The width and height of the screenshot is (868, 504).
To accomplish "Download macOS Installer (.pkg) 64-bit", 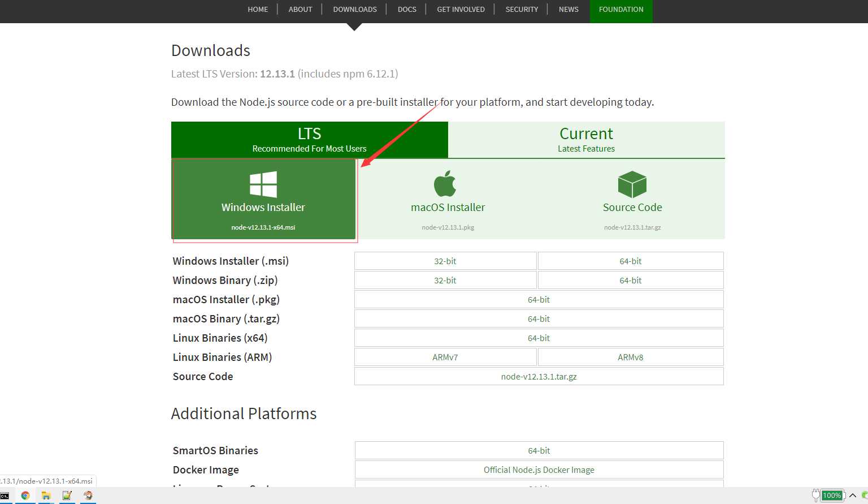I will pyautogui.click(x=539, y=299).
